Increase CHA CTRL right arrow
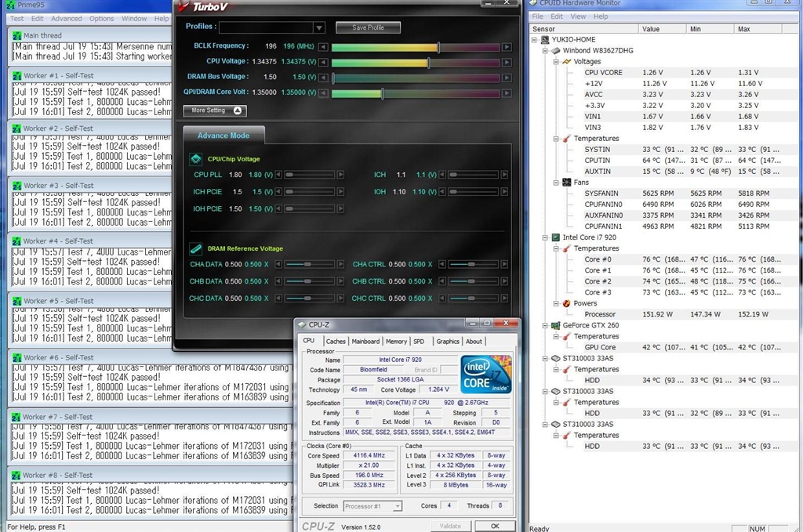Screen dimensions: 803x532 click(504, 265)
